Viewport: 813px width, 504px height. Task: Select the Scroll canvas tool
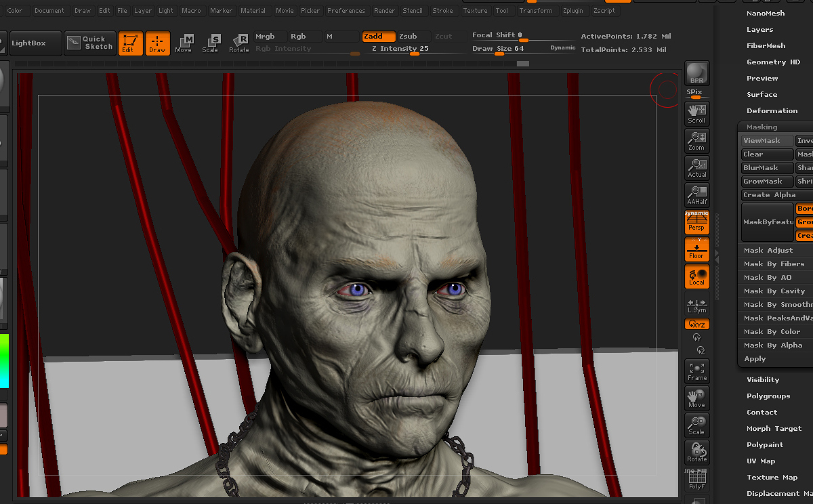[x=697, y=114]
